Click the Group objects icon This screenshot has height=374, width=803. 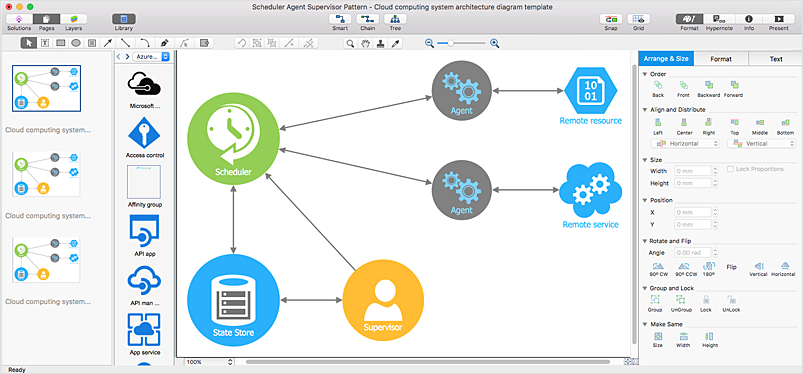[x=655, y=299]
